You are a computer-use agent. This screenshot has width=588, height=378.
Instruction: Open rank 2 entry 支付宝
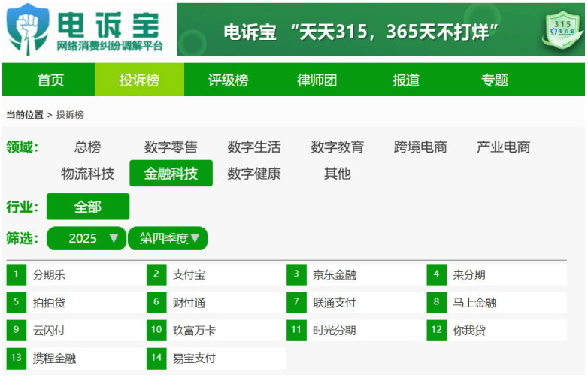coord(217,274)
